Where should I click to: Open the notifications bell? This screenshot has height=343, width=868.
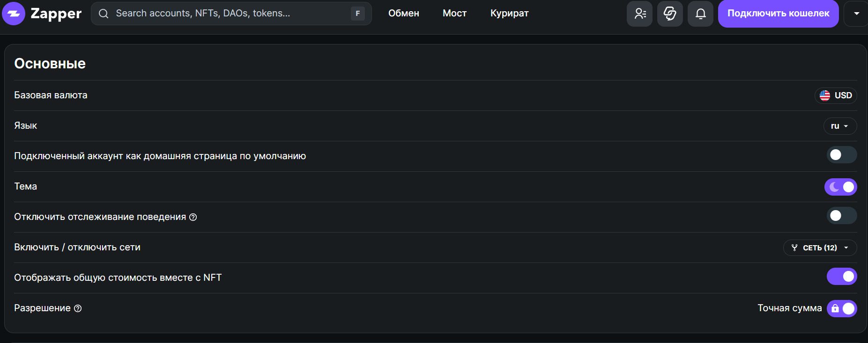(700, 14)
